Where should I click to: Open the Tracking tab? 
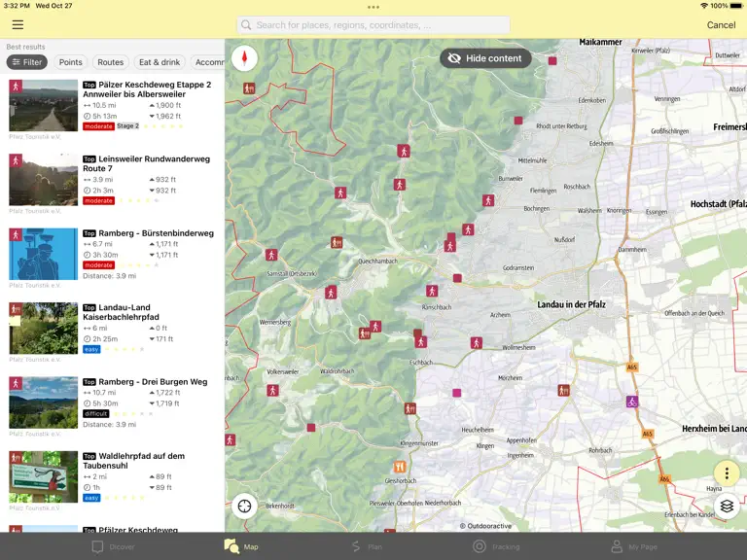tap(496, 546)
